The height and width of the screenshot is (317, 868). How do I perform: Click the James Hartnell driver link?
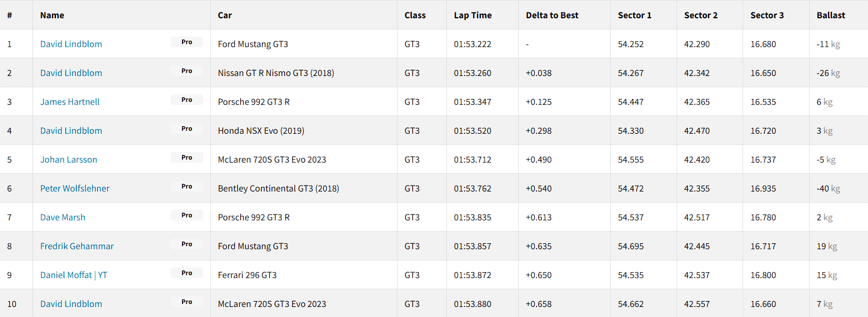click(70, 102)
